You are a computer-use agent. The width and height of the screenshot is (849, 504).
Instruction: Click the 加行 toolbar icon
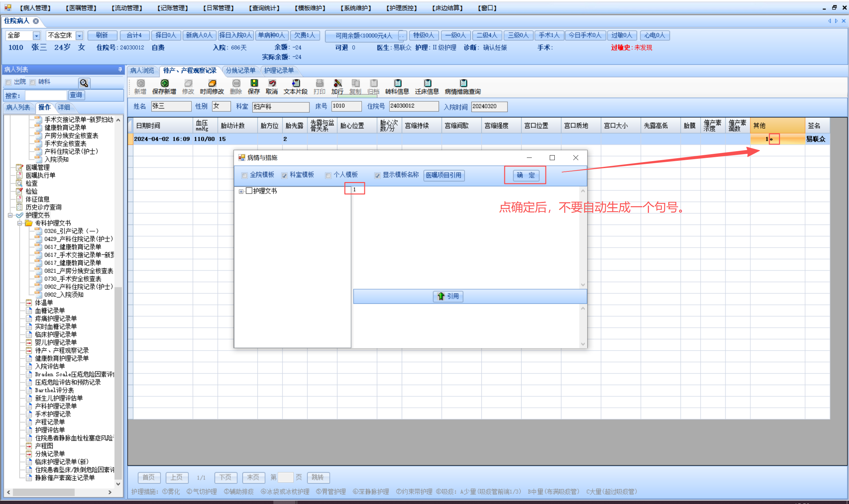tap(337, 84)
